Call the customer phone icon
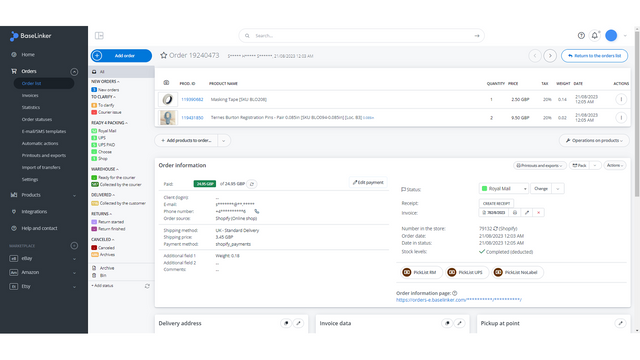 [x=257, y=211]
